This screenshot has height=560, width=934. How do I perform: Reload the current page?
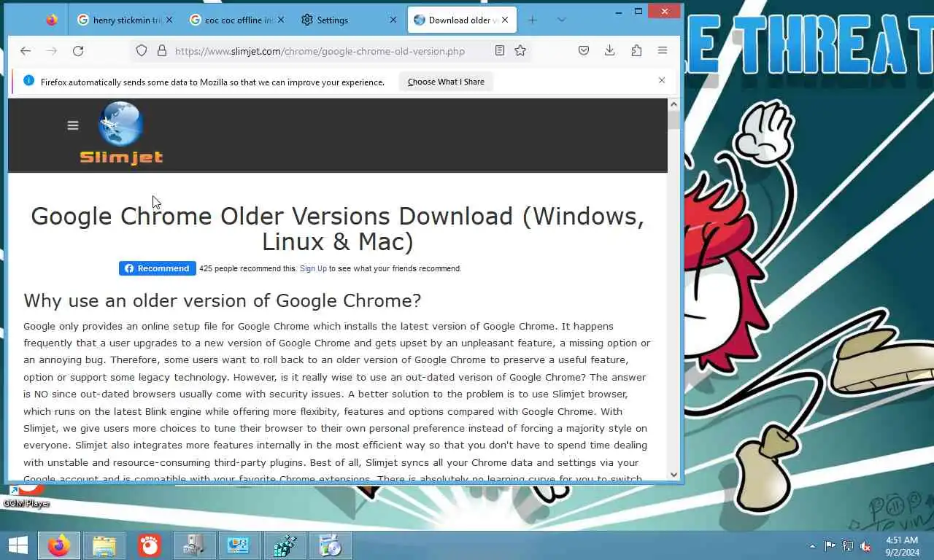click(78, 50)
